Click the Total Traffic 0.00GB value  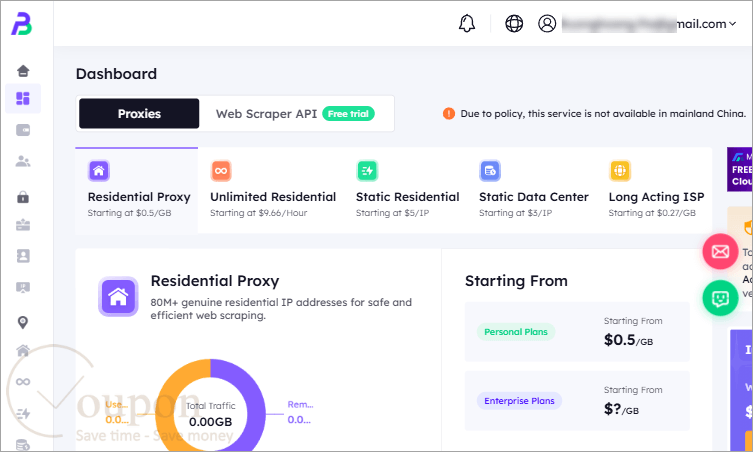click(x=210, y=422)
